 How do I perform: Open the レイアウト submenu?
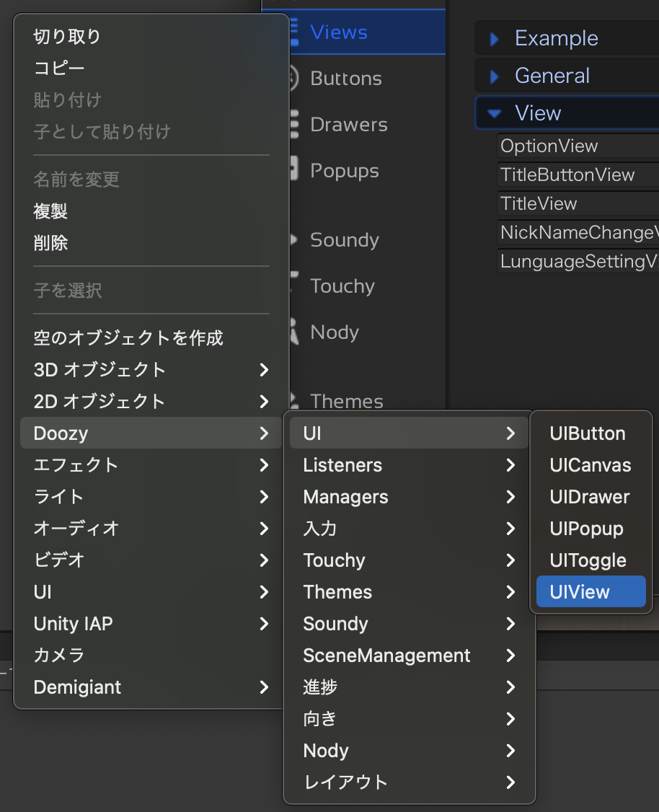pos(409,782)
